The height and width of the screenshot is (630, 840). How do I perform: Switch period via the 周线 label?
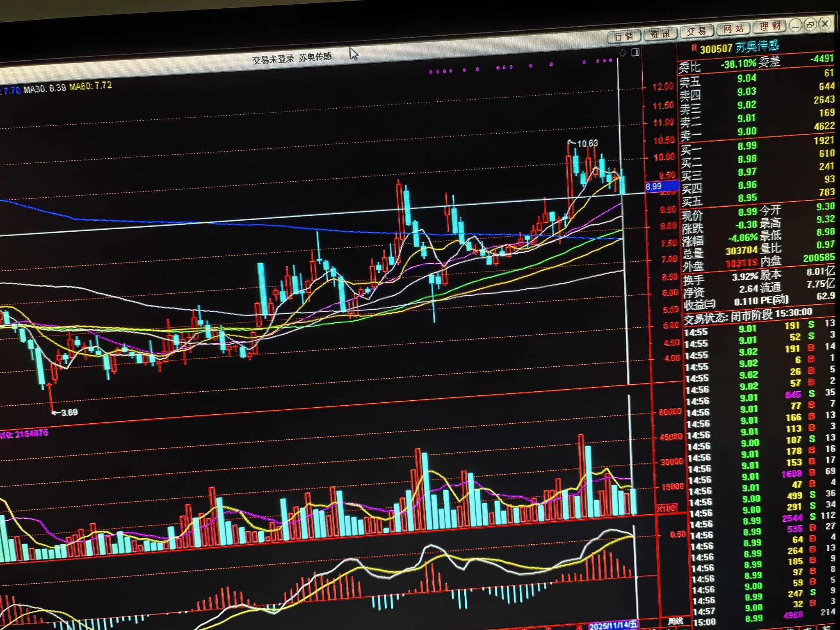676,621
